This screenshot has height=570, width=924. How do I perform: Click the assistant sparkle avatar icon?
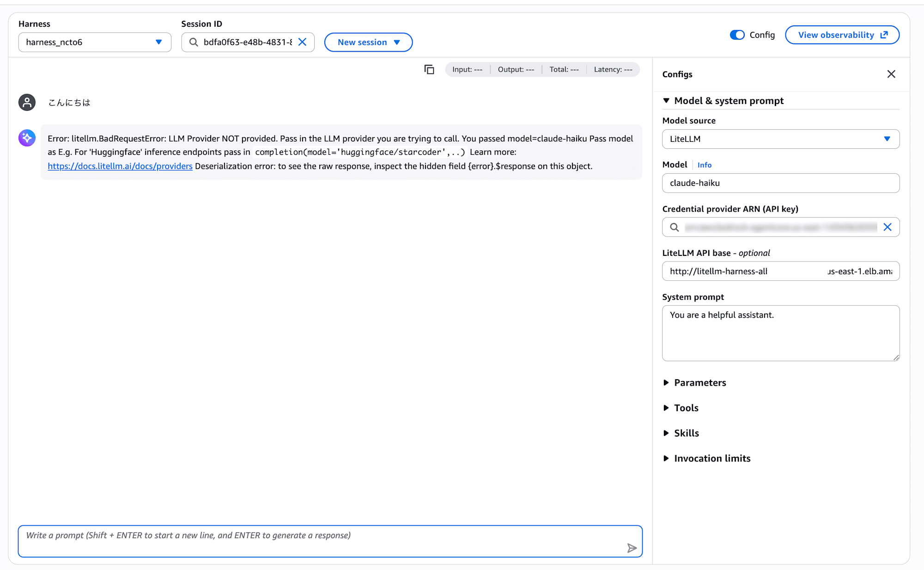27,138
